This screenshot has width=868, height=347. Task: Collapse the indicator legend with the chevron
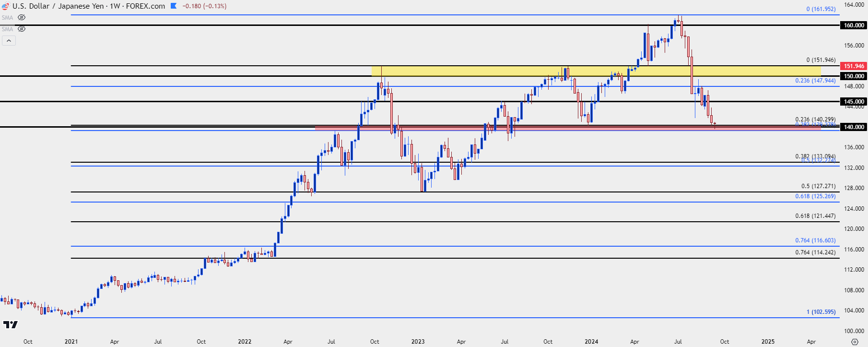pyautogui.click(x=9, y=41)
